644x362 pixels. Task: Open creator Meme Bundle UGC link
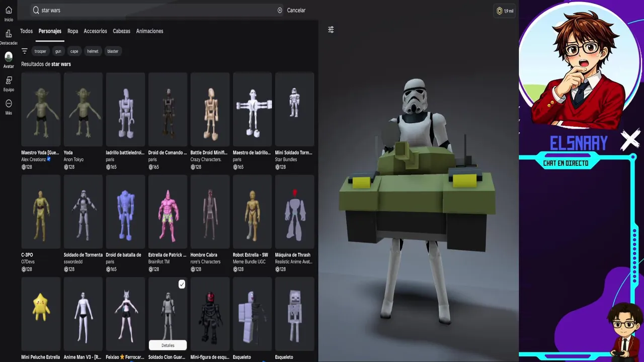[x=249, y=262]
